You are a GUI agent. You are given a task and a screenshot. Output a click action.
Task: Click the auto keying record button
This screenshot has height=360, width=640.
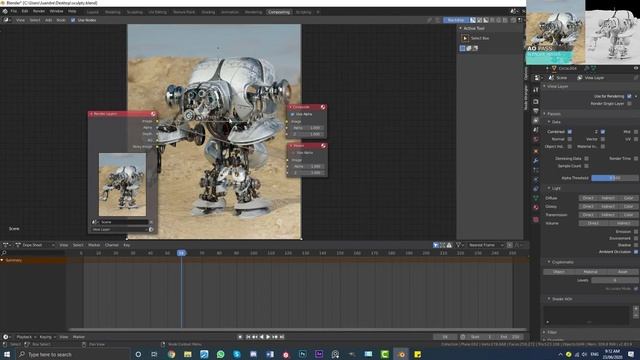tap(240, 337)
